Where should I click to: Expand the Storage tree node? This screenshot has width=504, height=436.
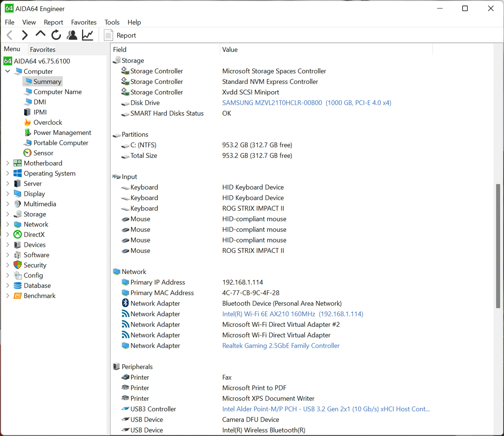tap(8, 214)
